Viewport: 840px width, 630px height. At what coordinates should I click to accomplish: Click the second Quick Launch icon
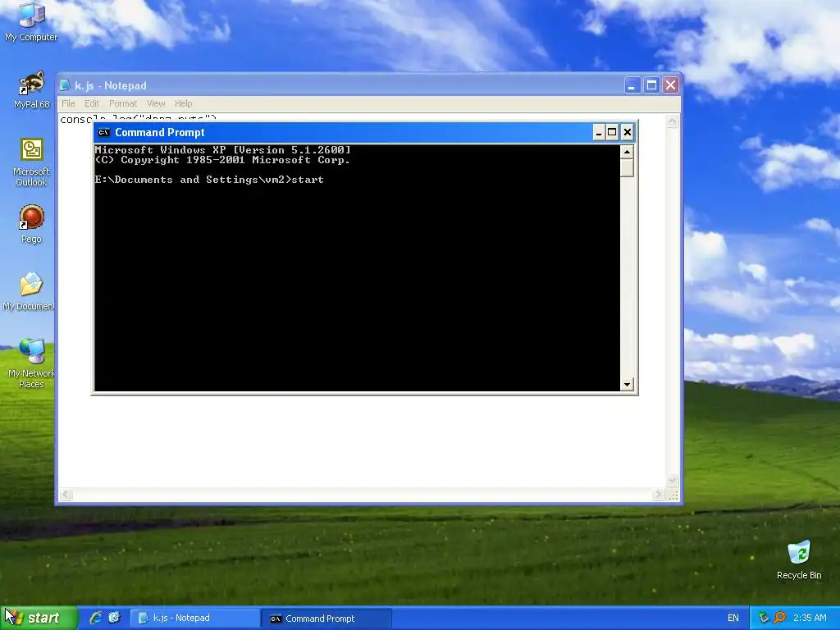point(115,618)
